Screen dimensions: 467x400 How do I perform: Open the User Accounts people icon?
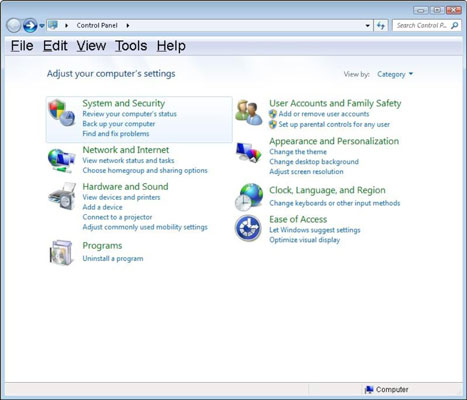click(x=249, y=113)
